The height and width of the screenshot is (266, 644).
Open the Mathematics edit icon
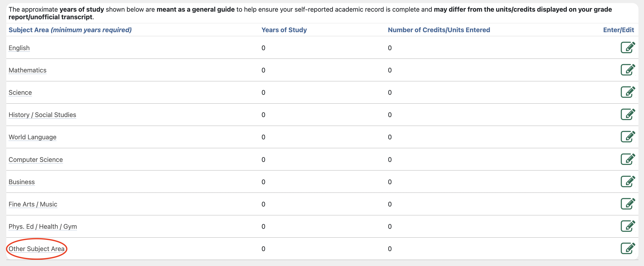(x=628, y=70)
